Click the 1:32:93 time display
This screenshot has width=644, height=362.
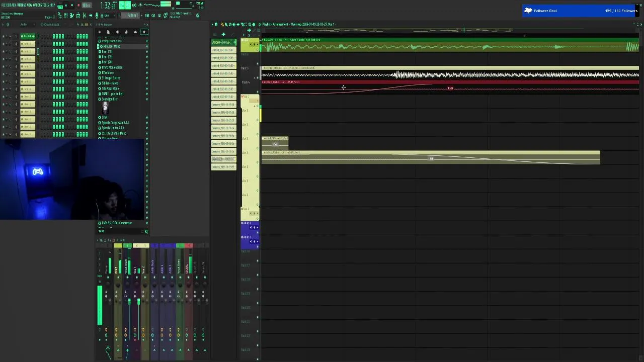108,6
